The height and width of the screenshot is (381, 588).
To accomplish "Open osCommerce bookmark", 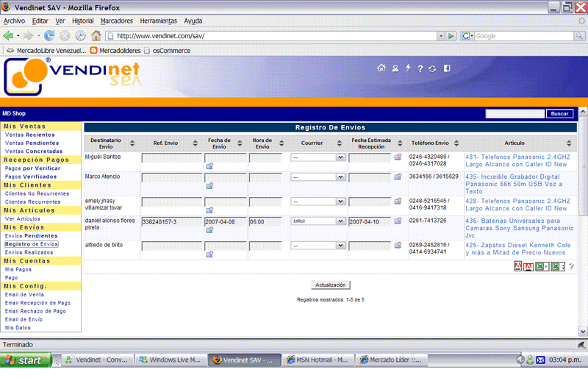I will pyautogui.click(x=168, y=51).
